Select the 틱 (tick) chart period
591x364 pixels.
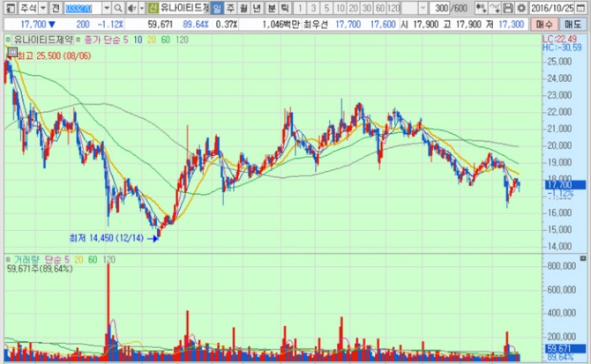pos(285,8)
